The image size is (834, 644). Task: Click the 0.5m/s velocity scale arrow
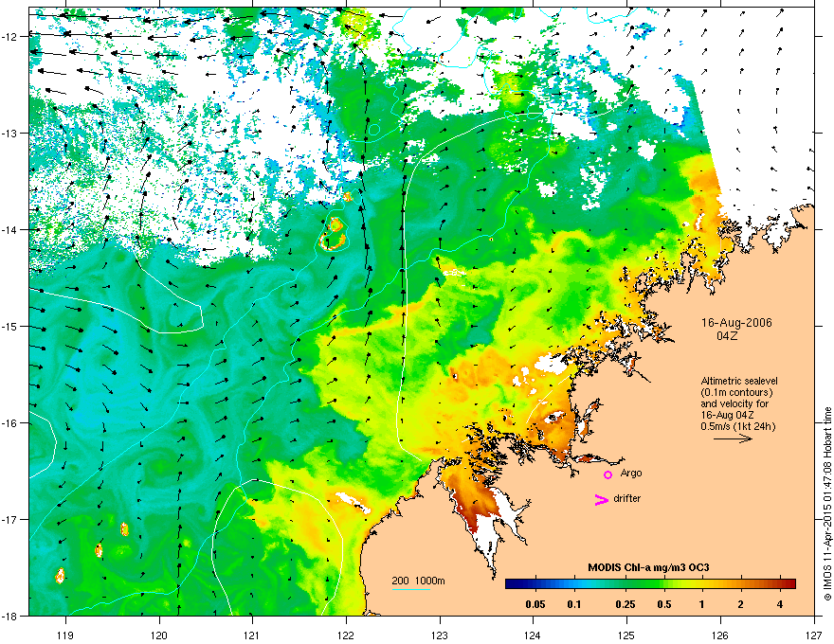(733, 438)
